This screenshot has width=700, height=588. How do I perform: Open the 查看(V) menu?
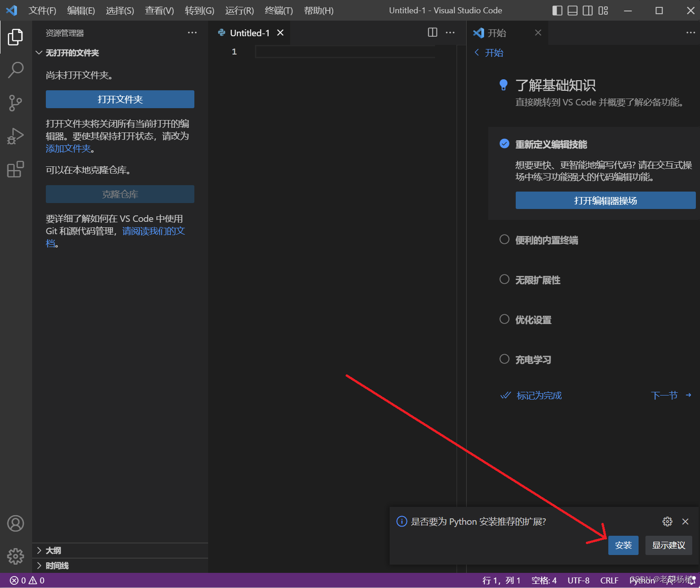point(160,11)
